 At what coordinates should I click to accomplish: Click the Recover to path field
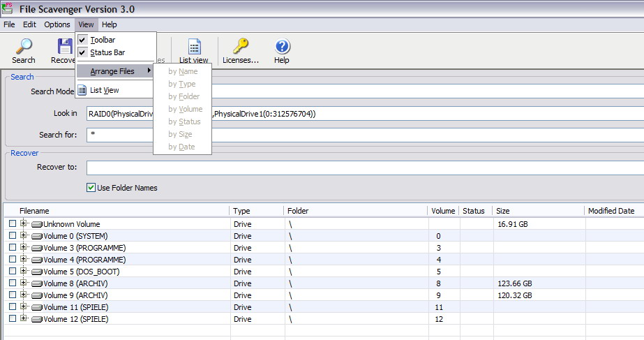[x=365, y=168]
